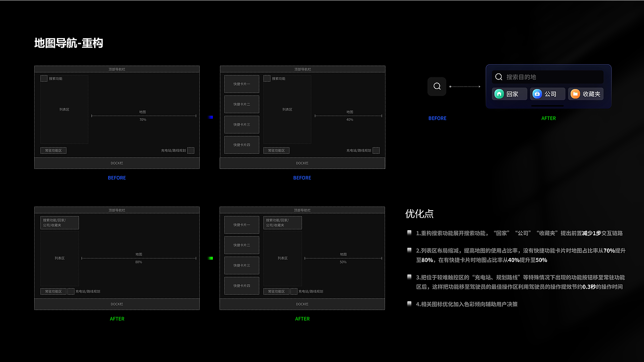Tap the 公司 shortcut button
The width and height of the screenshot is (644, 362).
547,94
